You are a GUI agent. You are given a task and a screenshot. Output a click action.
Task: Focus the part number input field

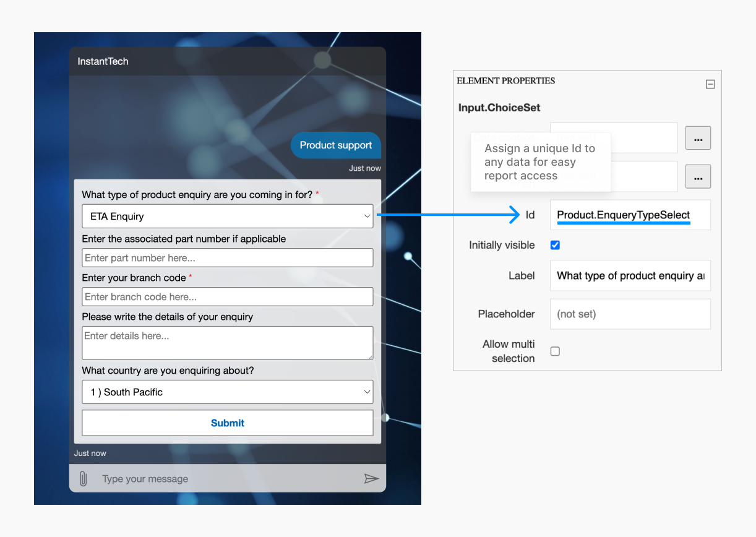pos(227,258)
